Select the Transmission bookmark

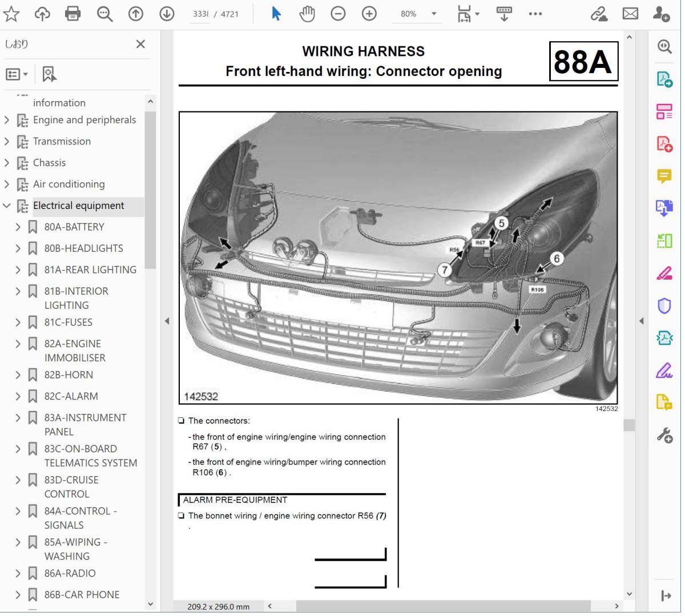click(62, 142)
